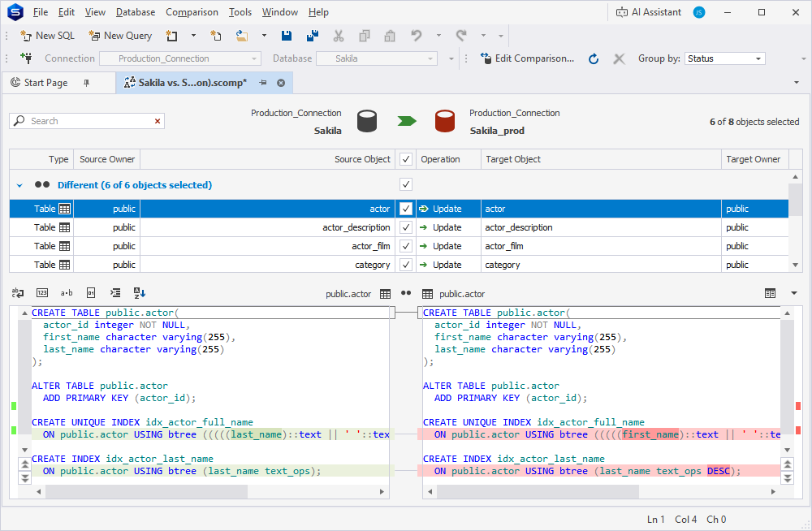Click the indent lines icon in diff toolbar
The image size is (812, 531).
pos(115,293)
